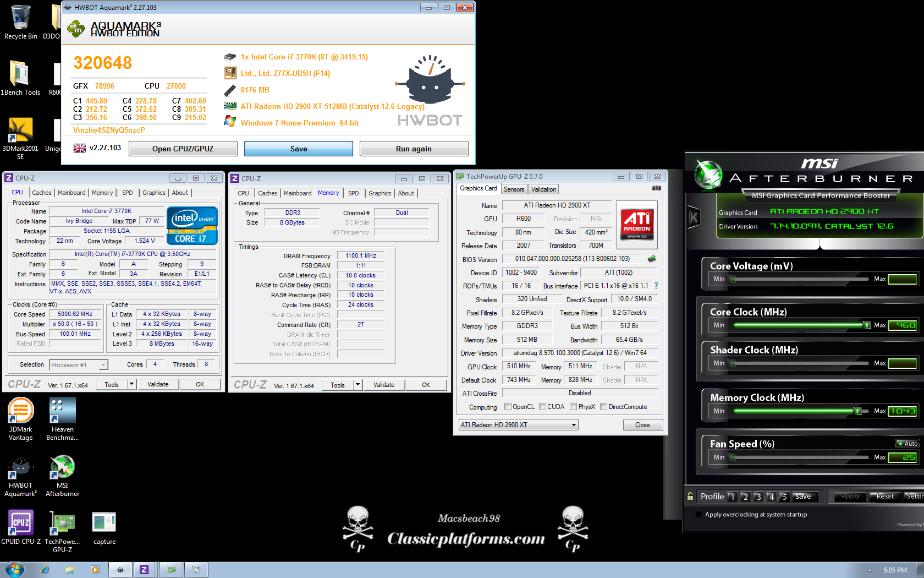Toggle OpenCL checkbox in GPU-Z
This screenshot has width=924, height=578.
coord(508,407)
